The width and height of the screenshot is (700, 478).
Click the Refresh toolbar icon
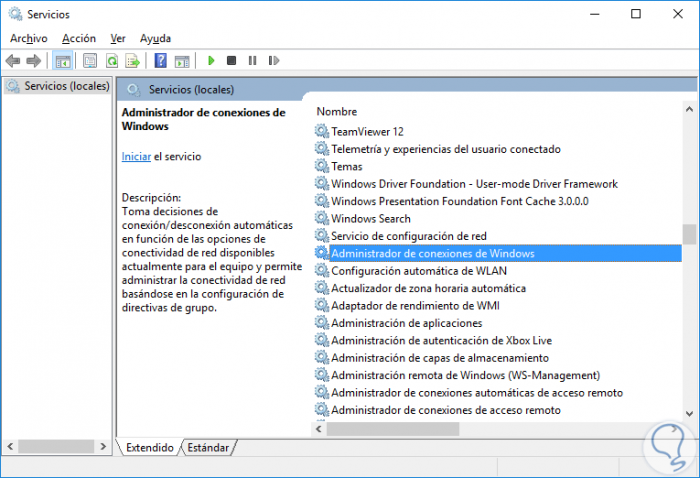(112, 61)
